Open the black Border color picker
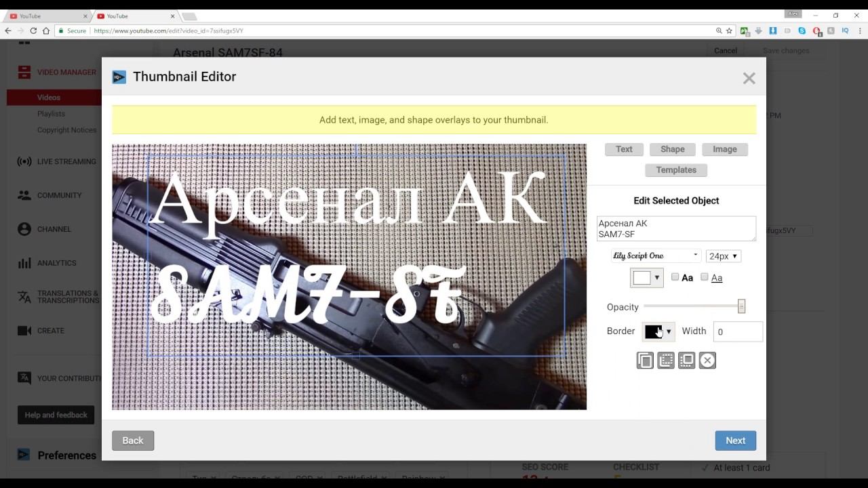The width and height of the screenshot is (868, 488). pyautogui.click(x=658, y=331)
